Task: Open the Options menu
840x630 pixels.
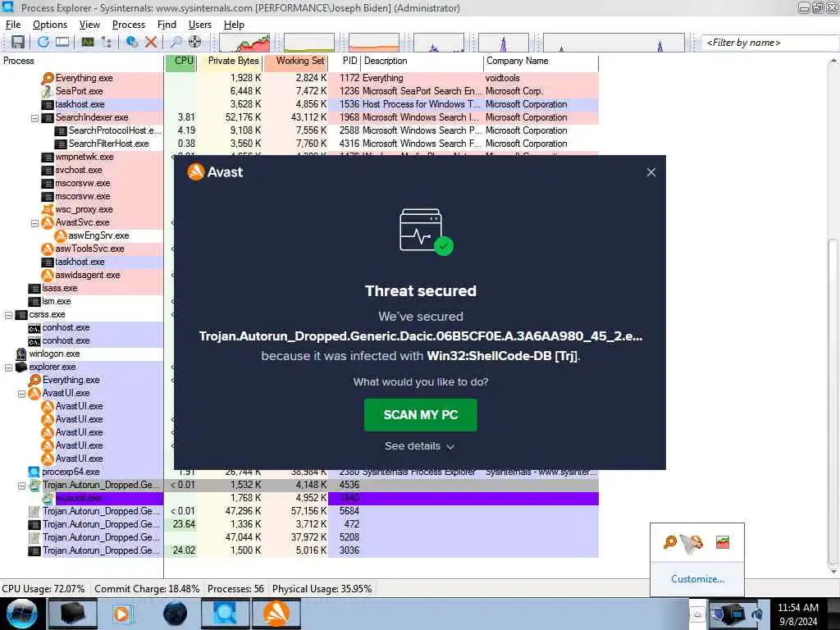Action: (50, 25)
